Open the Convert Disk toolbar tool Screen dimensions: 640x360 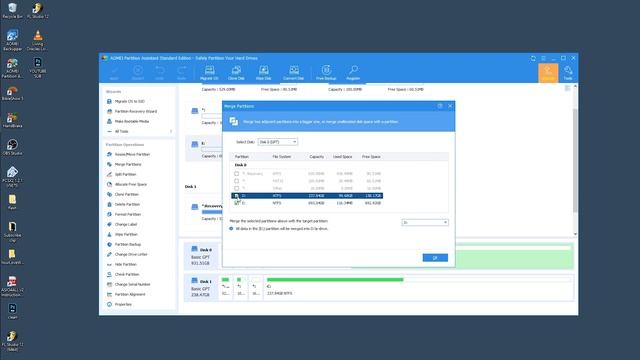click(293, 73)
